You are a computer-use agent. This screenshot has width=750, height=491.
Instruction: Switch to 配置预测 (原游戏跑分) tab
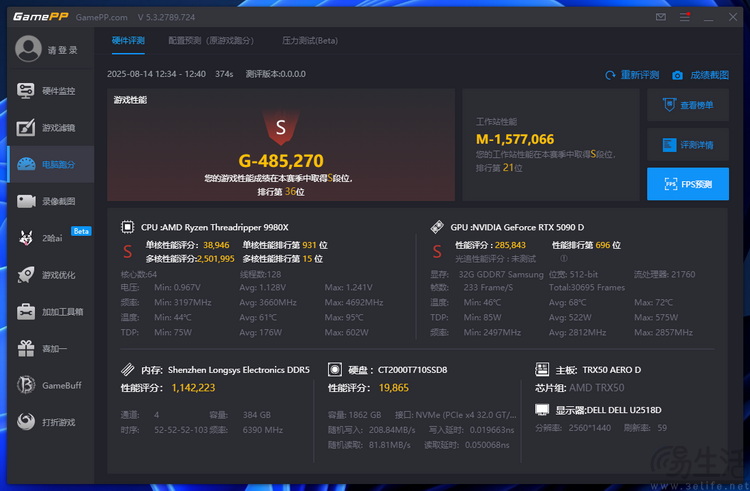[211, 41]
